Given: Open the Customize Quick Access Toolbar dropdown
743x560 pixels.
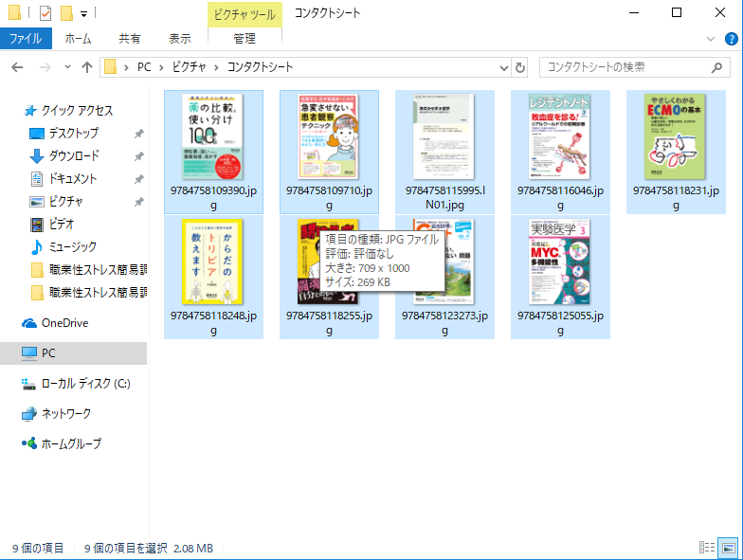Looking at the screenshot, I should (84, 13).
